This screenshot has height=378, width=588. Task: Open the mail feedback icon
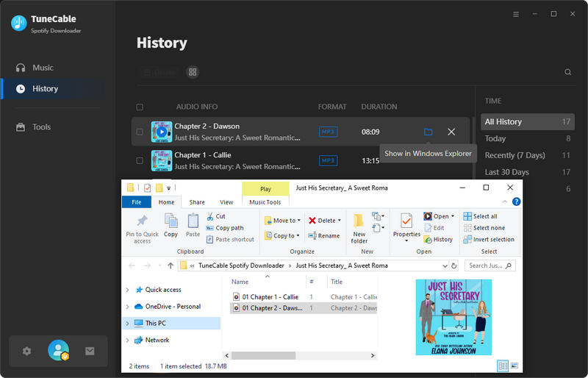pyautogui.click(x=90, y=351)
